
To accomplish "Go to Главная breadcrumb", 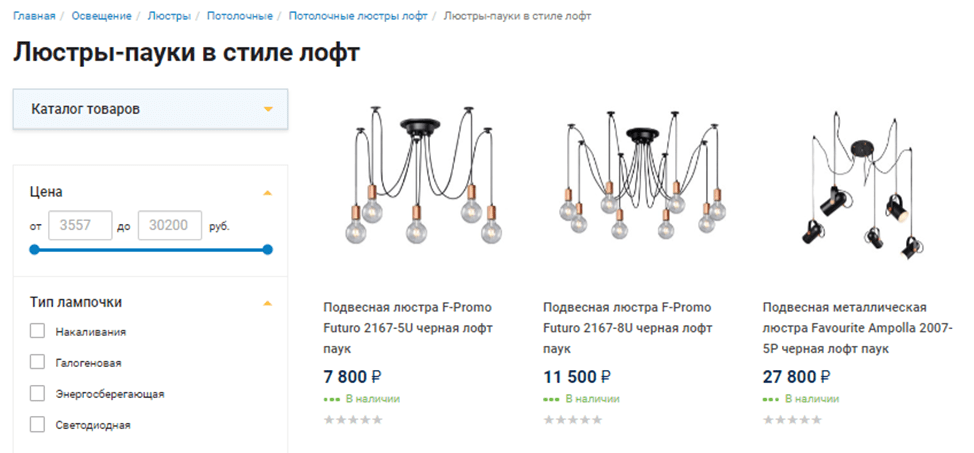I will (x=34, y=16).
